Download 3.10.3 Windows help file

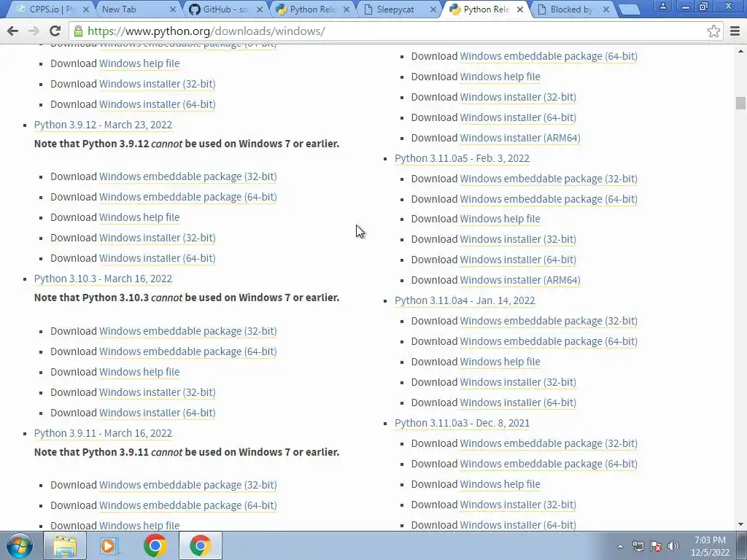pos(139,372)
